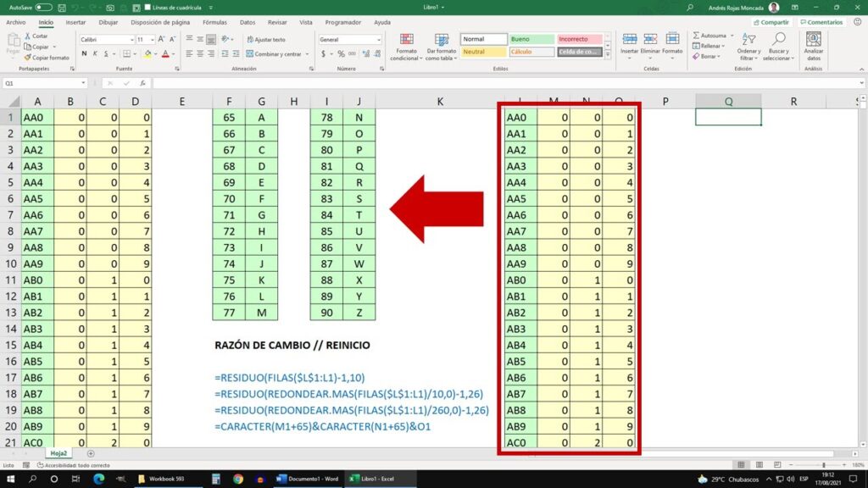Screen dimensions: 868x488
Task: Click the smiley feedback icon
Action: (x=858, y=22)
